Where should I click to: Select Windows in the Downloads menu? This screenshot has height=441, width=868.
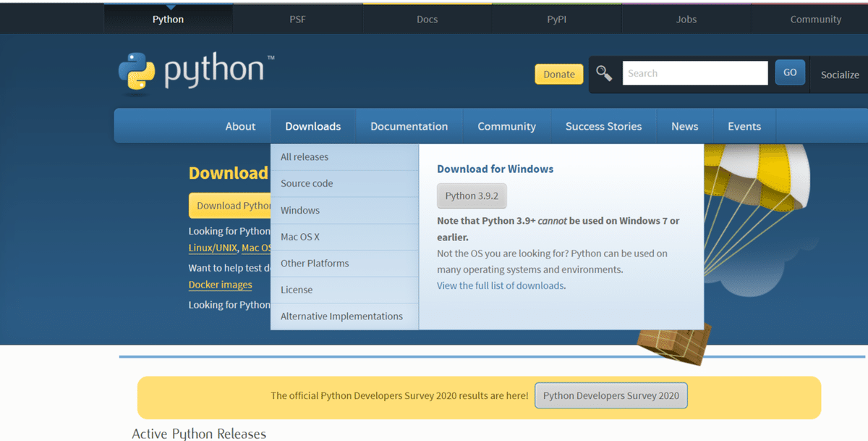coord(345,211)
